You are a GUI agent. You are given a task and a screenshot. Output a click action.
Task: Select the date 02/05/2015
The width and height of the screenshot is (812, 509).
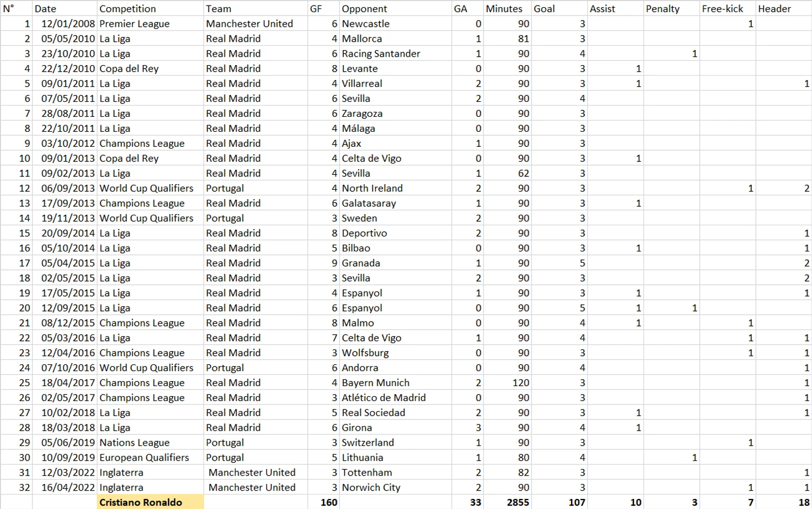65,278
